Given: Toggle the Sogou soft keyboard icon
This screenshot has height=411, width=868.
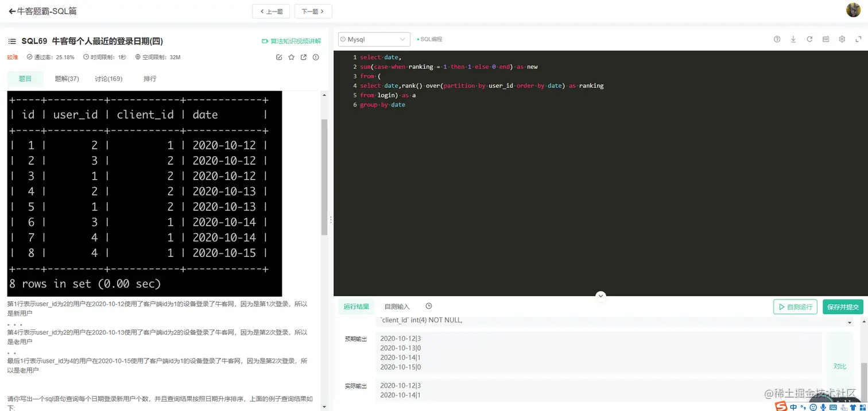Looking at the screenshot, I should click(834, 407).
